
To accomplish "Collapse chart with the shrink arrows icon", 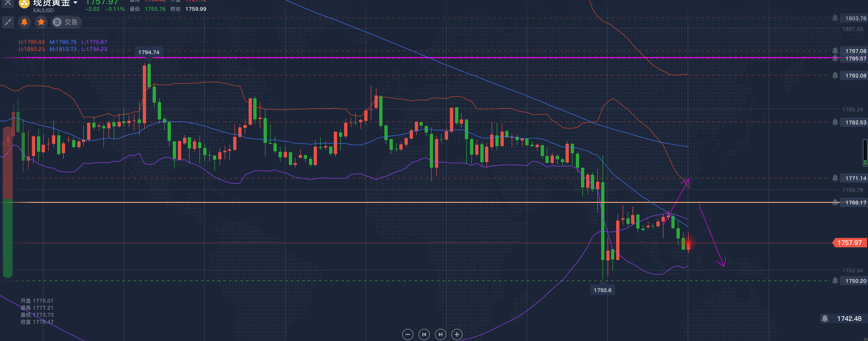I will [x=8, y=22].
